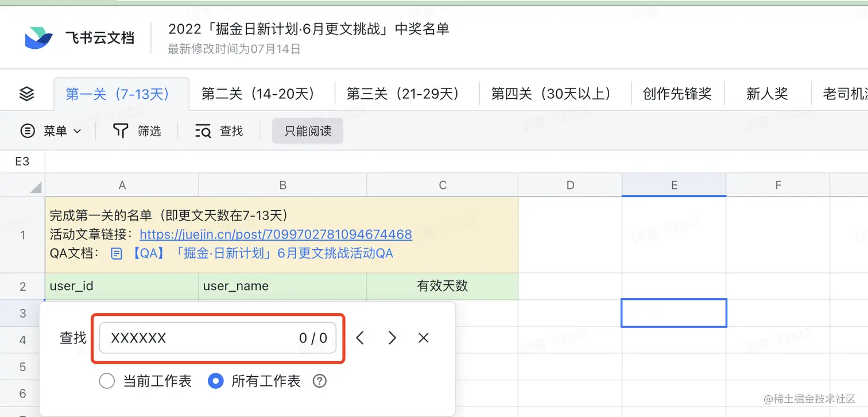
Task: Click the document title 中奖名单
Action: (x=308, y=28)
